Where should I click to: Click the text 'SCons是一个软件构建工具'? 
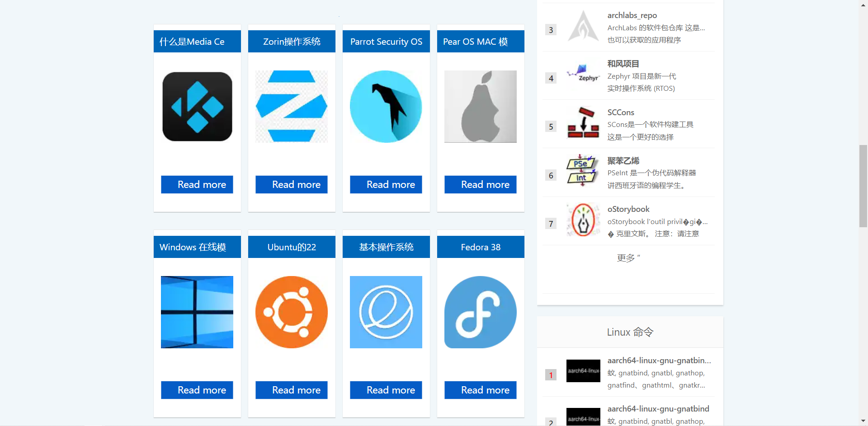point(650,125)
